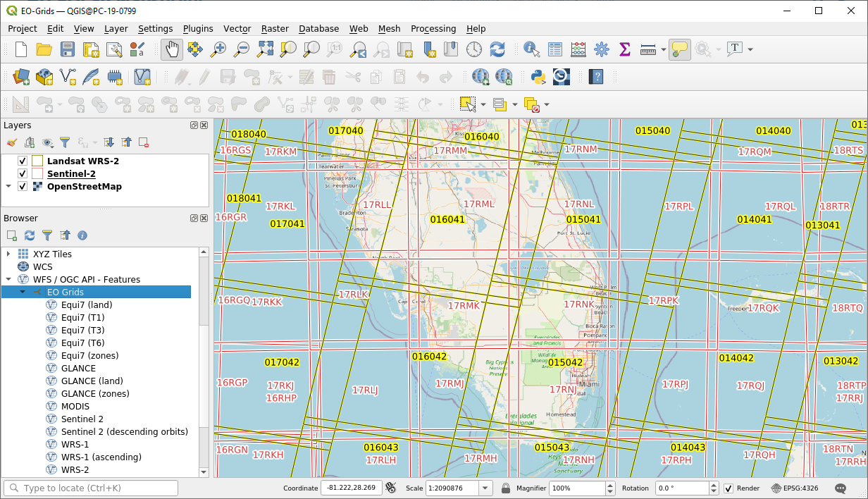Open the Processing menu
868x499 pixels.
433,29
